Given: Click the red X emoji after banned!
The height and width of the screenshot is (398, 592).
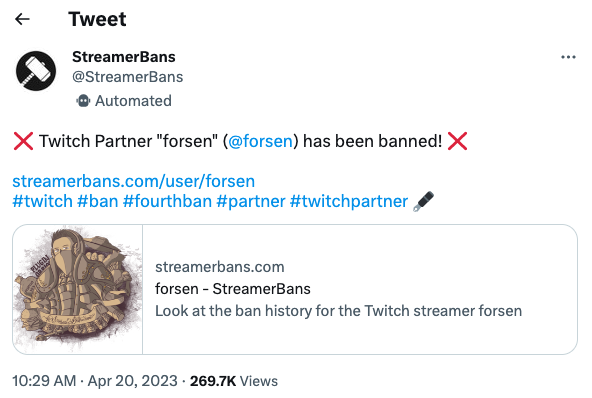Looking at the screenshot, I should 457,141.
